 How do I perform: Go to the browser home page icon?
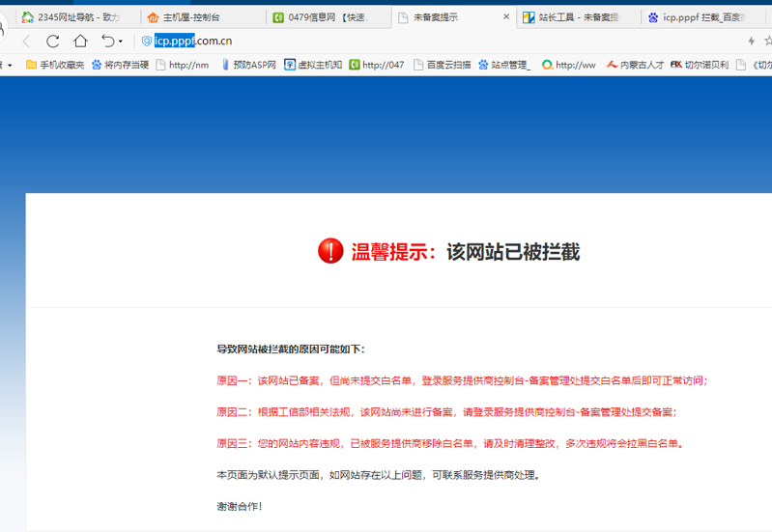point(80,41)
